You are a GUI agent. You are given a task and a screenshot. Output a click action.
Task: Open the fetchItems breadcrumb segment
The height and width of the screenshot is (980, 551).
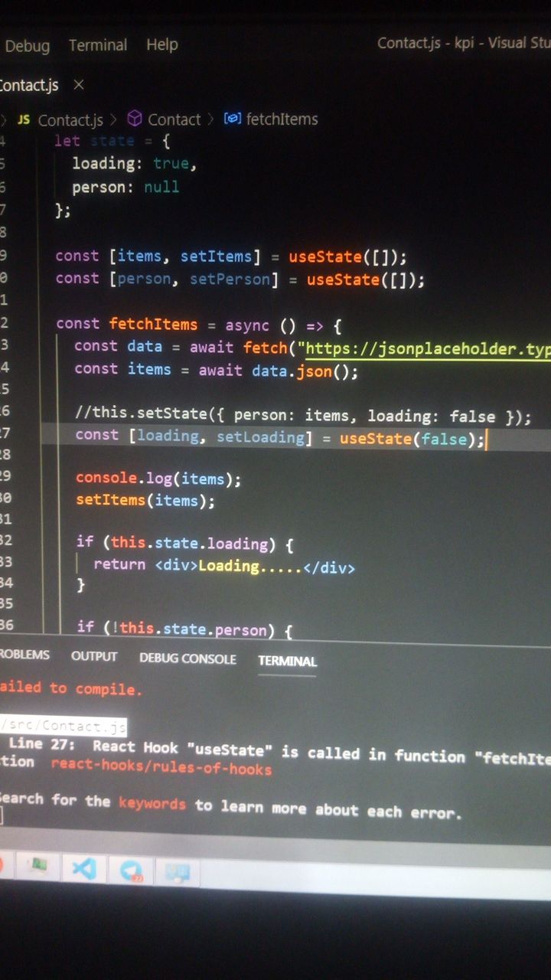point(282,119)
